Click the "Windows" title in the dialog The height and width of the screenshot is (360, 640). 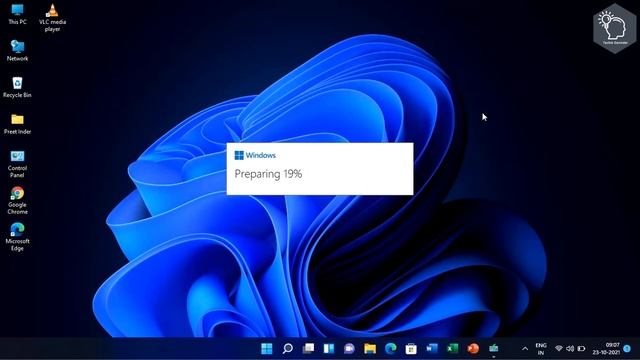(x=261, y=155)
